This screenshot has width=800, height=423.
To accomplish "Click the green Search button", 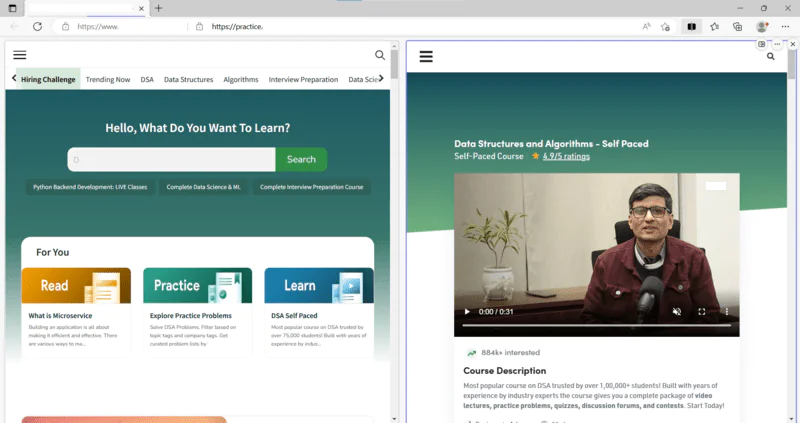I will 301,159.
